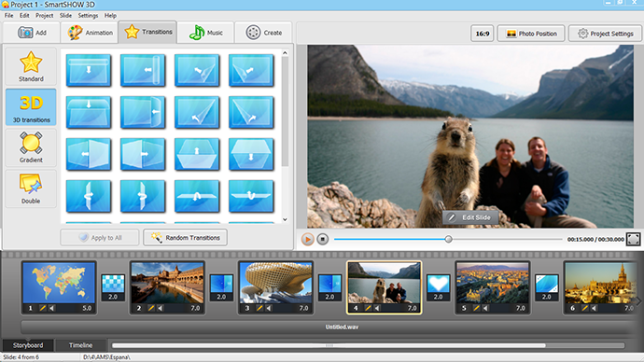This screenshot has width=644, height=362.
Task: Choose the cube-down transition in third row
Action: point(251,154)
